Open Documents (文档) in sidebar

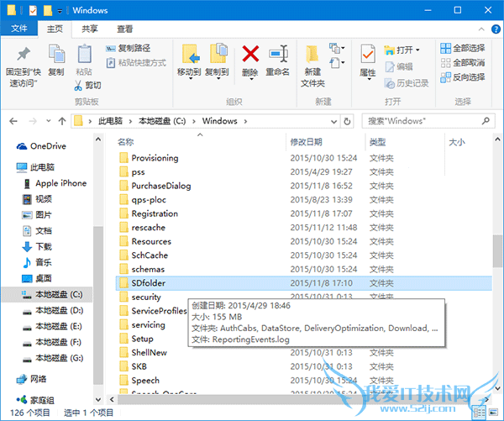tap(37, 230)
